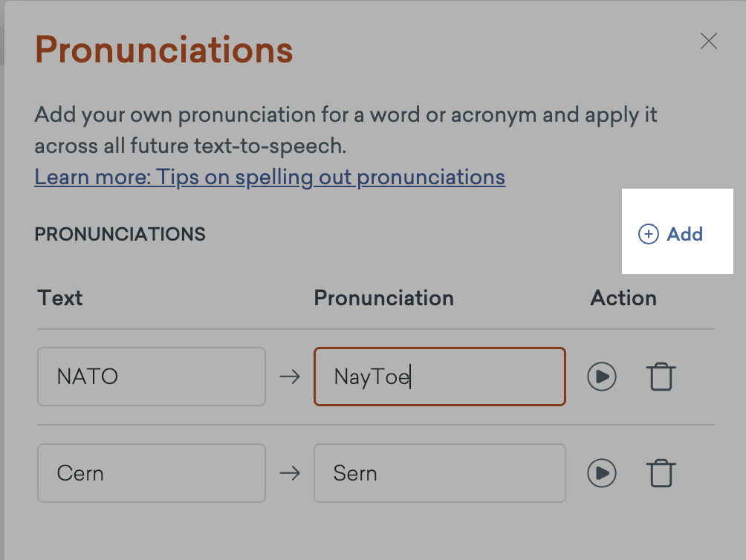
Task: Click the arrow between Cern and Sern
Action: coord(290,473)
